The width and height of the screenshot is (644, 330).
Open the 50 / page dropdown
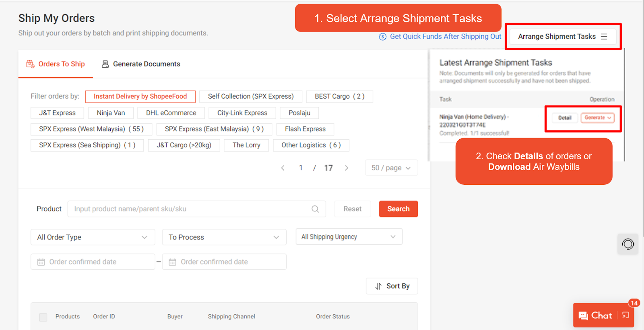tap(391, 168)
